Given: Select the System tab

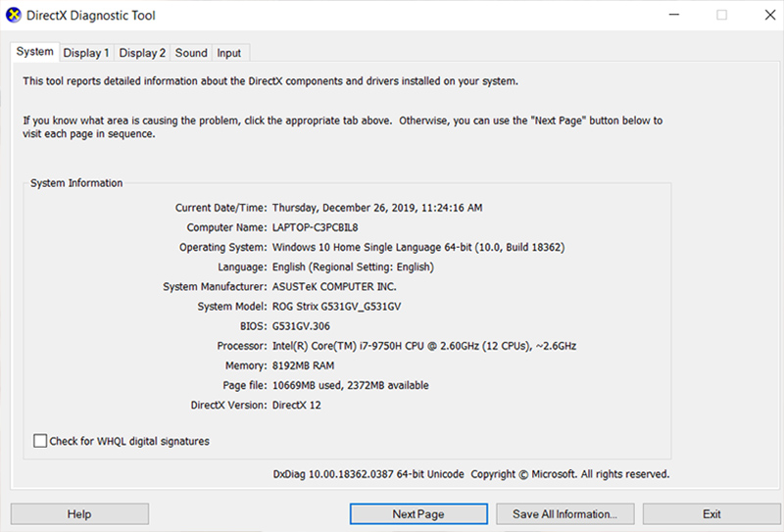Looking at the screenshot, I should coord(35,52).
